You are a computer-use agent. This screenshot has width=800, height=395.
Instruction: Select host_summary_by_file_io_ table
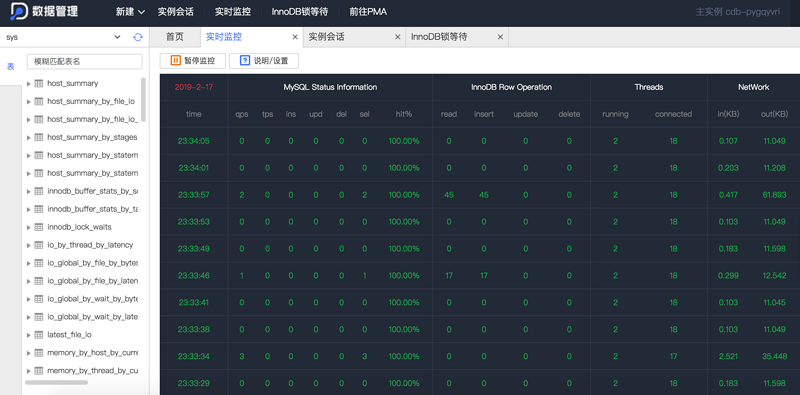coord(92,119)
